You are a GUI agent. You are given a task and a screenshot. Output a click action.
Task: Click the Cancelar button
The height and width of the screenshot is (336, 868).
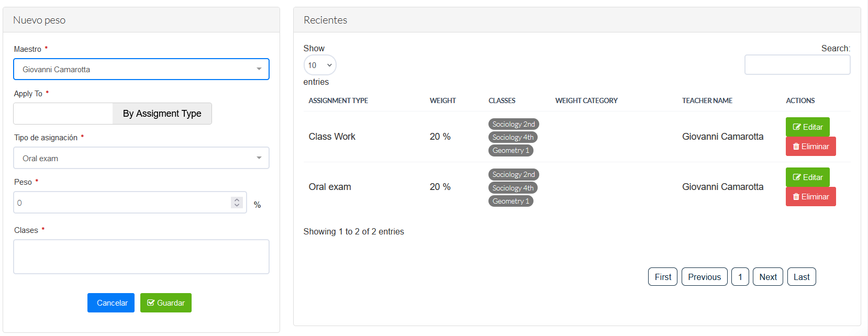click(111, 303)
